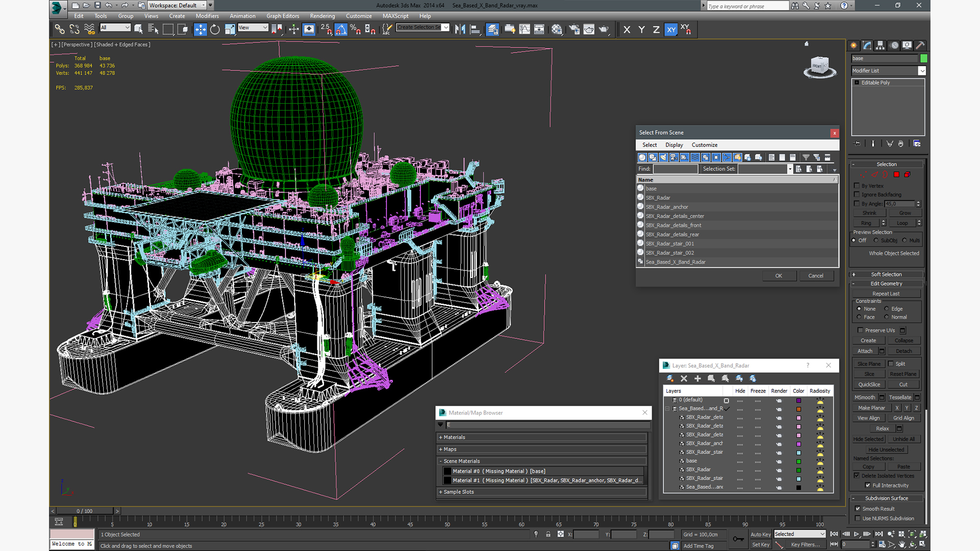Toggle the Angle Snap tool
The width and height of the screenshot is (980, 551).
click(x=341, y=30)
